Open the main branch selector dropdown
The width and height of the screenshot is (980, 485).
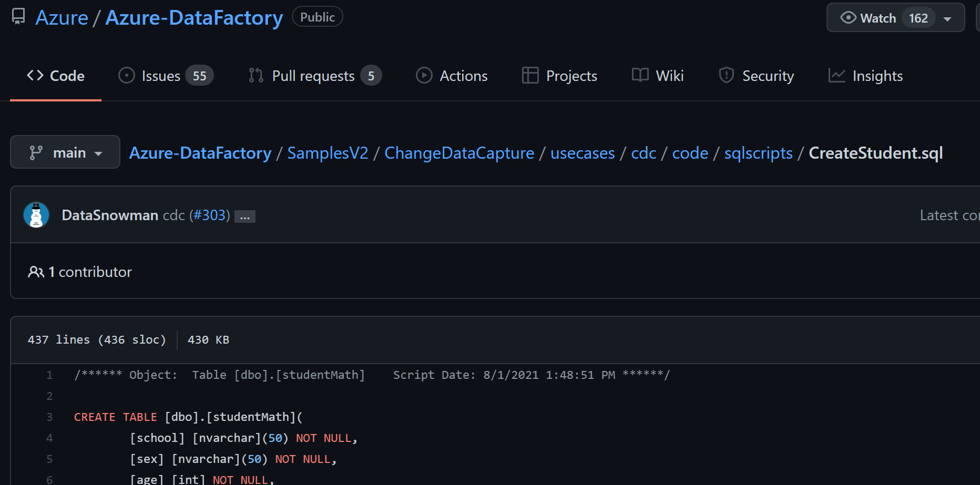(x=65, y=152)
